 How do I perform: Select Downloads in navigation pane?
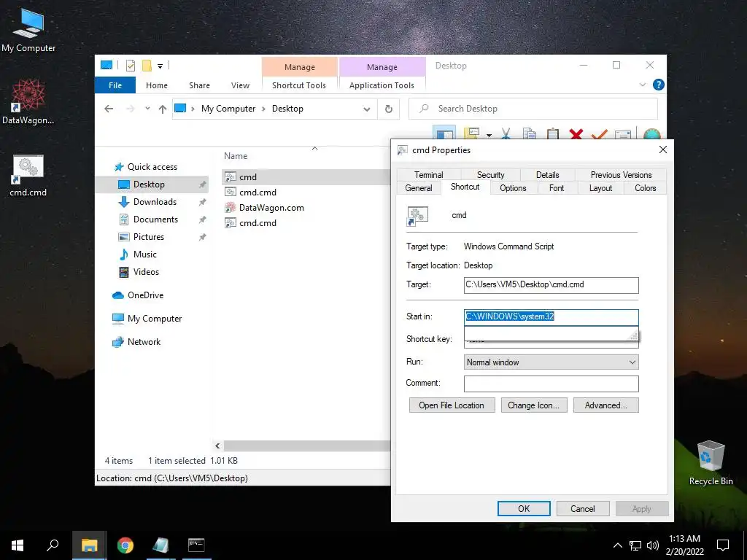click(155, 202)
